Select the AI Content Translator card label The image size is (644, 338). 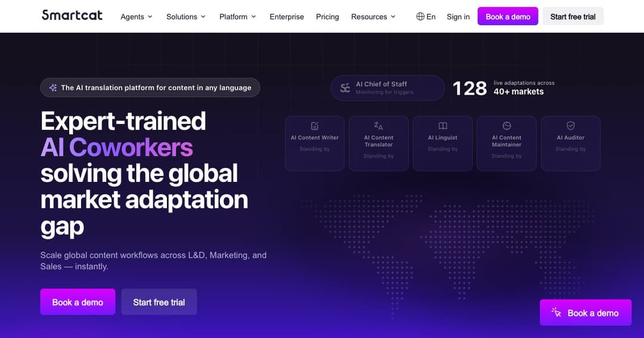[379, 141]
